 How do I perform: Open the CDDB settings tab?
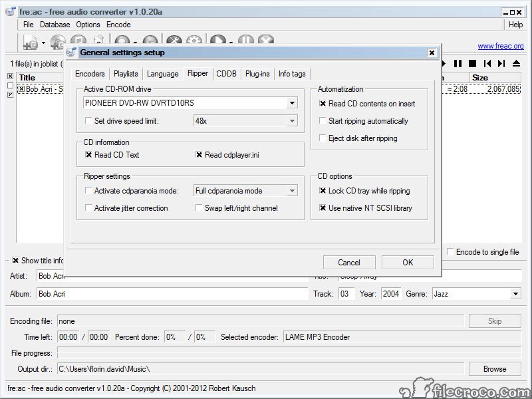pos(226,74)
